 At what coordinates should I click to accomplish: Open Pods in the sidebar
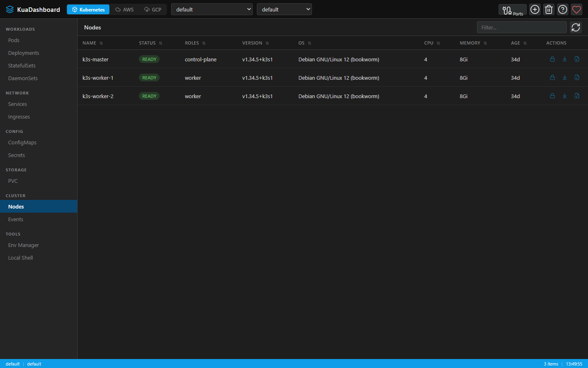[x=38, y=40]
